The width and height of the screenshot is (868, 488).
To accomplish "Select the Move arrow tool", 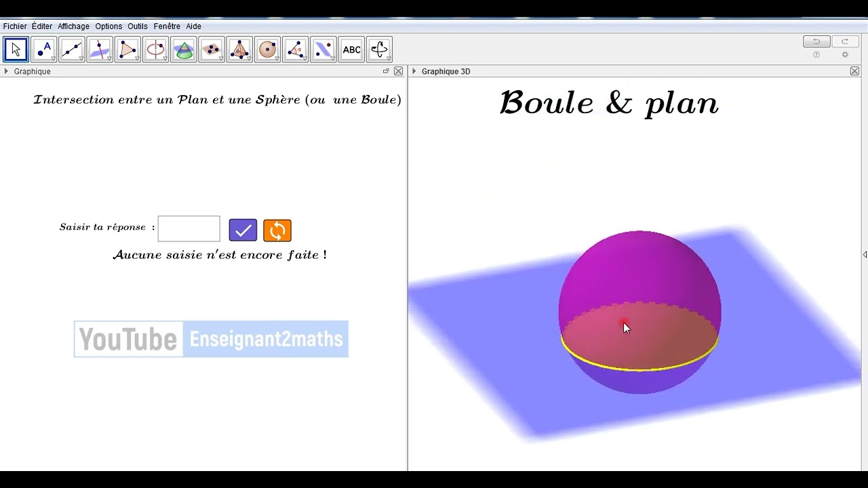I will click(x=16, y=49).
